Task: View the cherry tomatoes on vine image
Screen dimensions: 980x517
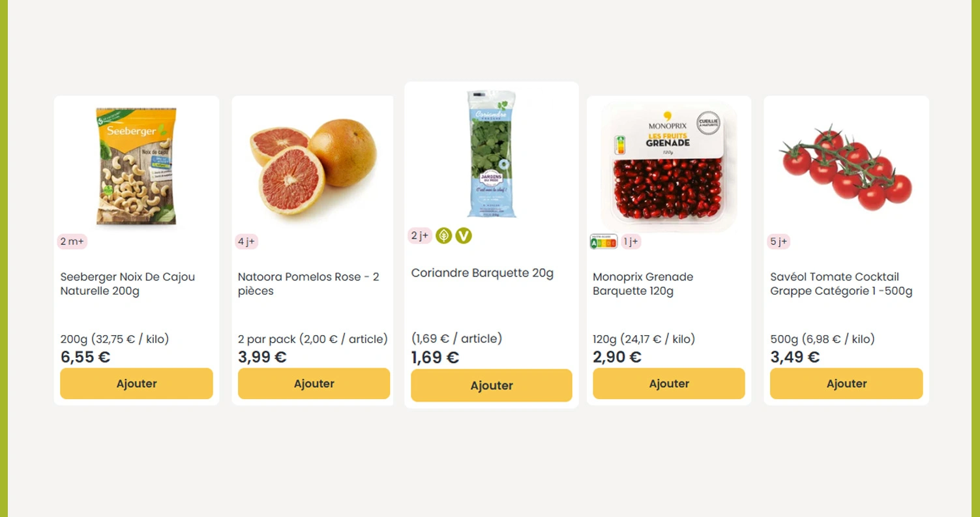Action: pos(846,168)
